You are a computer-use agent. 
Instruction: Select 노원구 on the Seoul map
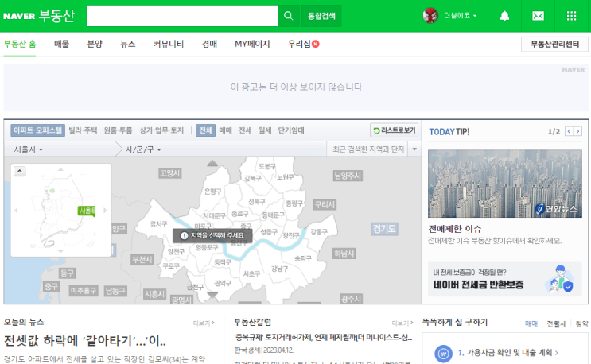[x=285, y=177]
